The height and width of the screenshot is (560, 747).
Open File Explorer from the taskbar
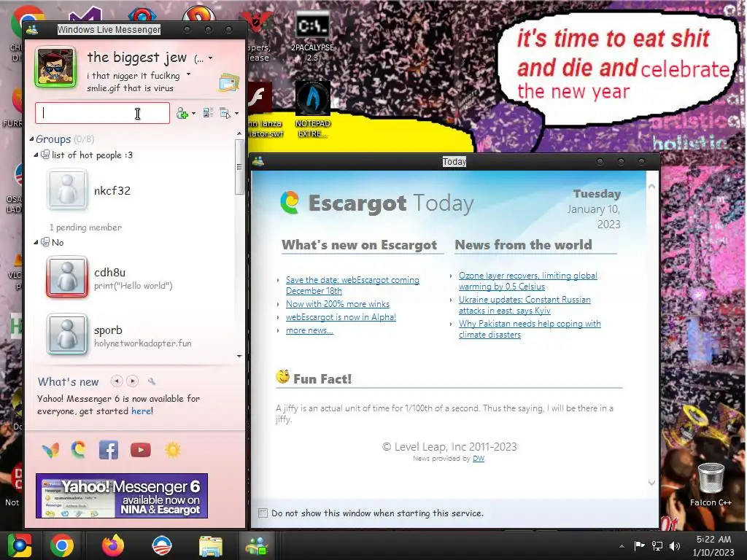tap(211, 546)
